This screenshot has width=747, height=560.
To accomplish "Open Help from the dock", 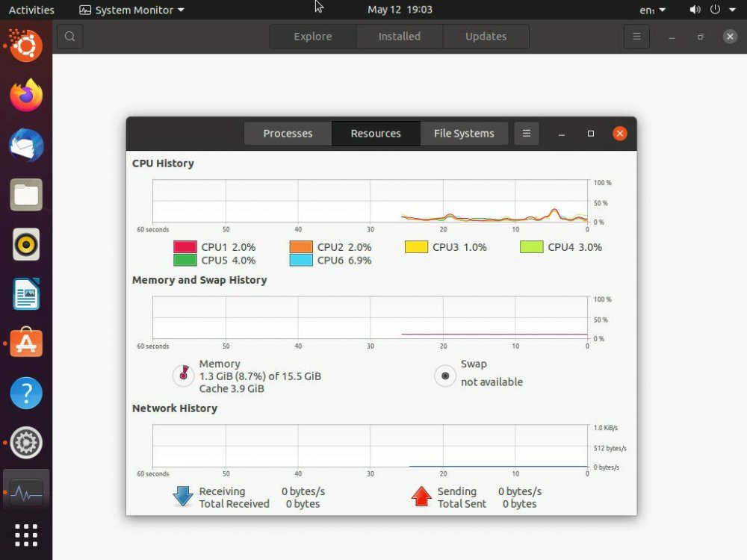I will point(26,393).
